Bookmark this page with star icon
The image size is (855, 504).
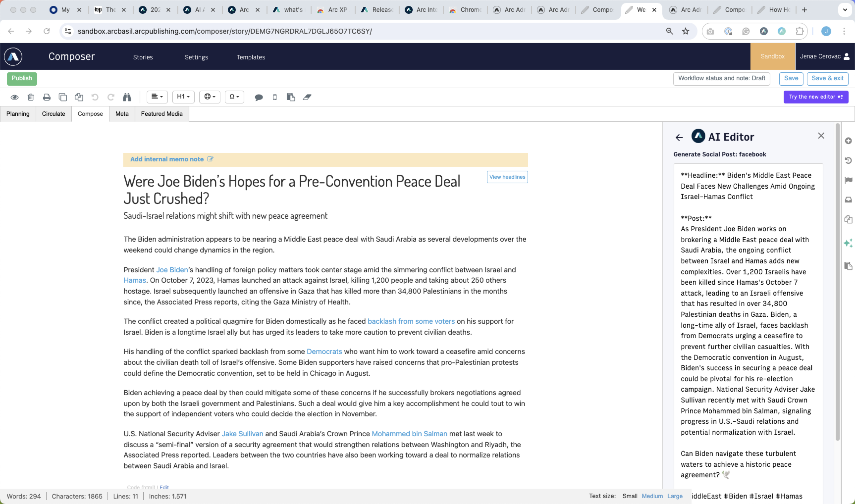click(685, 31)
